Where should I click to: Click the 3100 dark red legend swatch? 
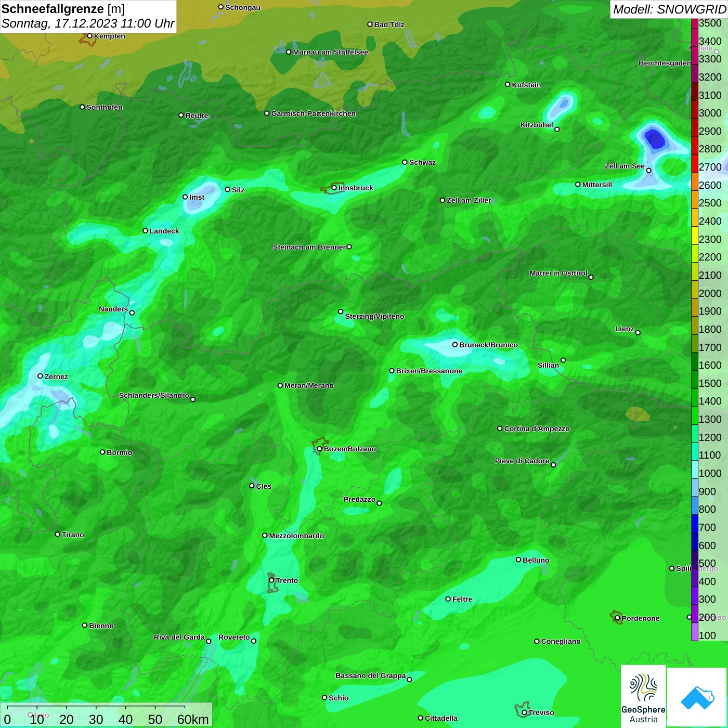[x=695, y=92]
